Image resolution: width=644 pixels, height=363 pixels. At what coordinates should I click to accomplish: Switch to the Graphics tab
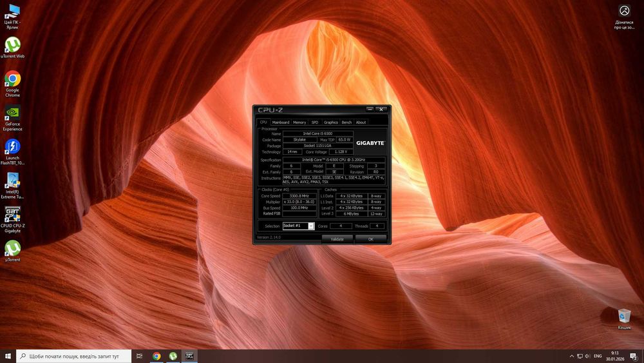point(331,122)
